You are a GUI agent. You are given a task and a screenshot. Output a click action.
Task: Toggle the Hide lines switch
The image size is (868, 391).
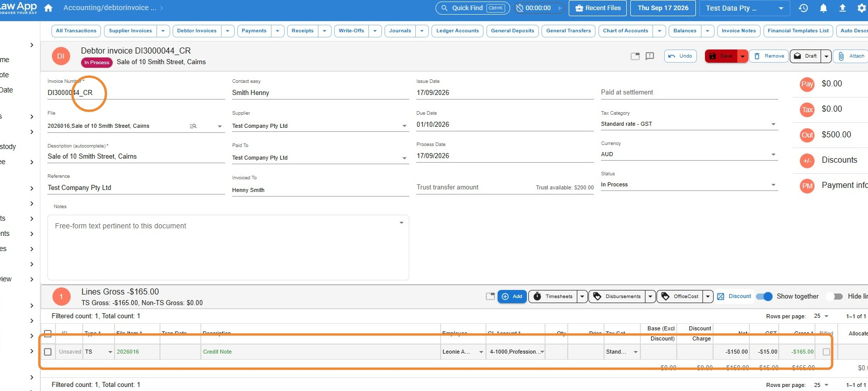835,297
